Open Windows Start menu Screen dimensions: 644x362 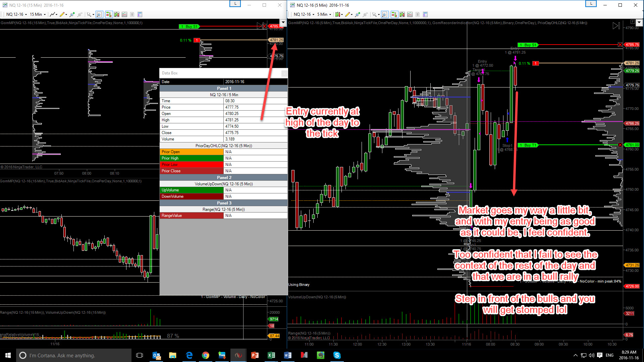(x=8, y=355)
